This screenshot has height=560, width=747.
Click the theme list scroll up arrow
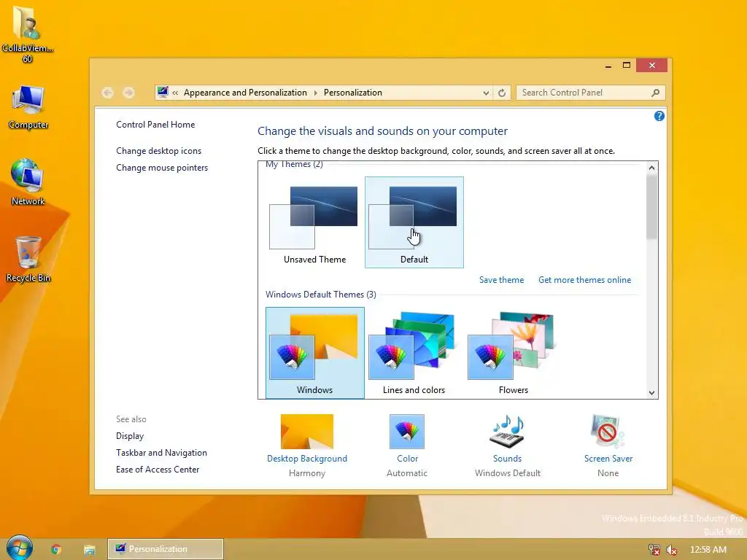click(651, 168)
